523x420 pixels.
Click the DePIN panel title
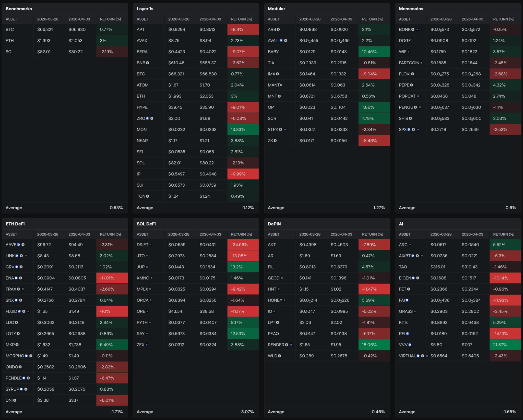(x=274, y=224)
